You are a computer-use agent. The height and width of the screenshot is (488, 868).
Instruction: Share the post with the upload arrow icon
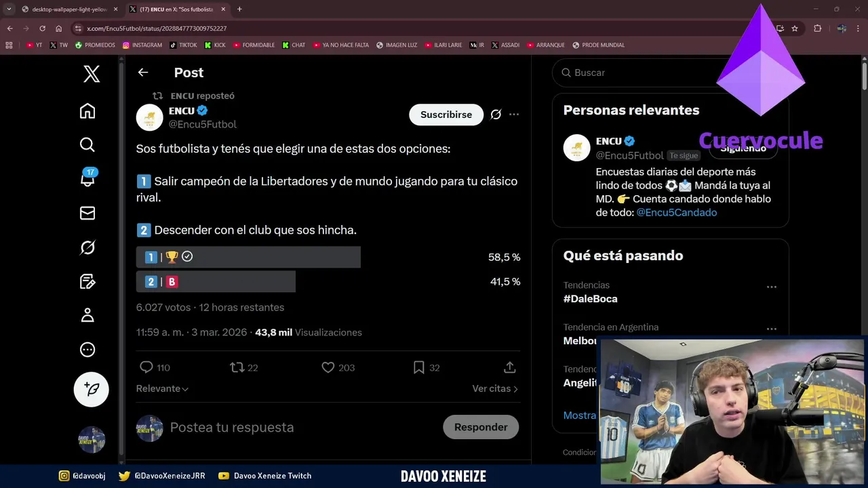510,367
